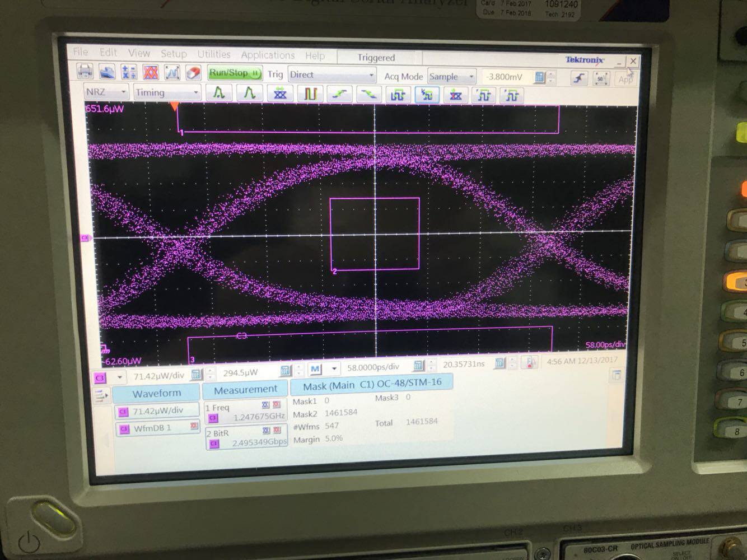This screenshot has height=560, width=747.
Task: Click the -3.800mV trigger level field
Action: (x=503, y=77)
